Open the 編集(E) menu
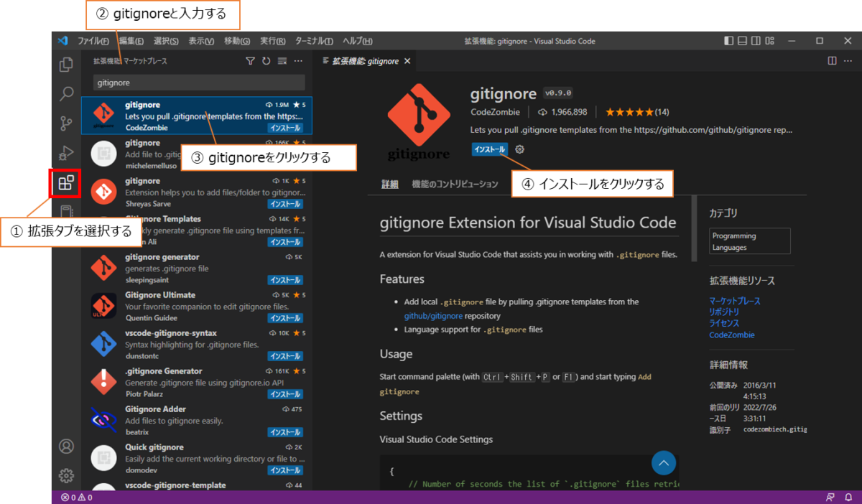Viewport: 862px width, 504px height. point(131,41)
